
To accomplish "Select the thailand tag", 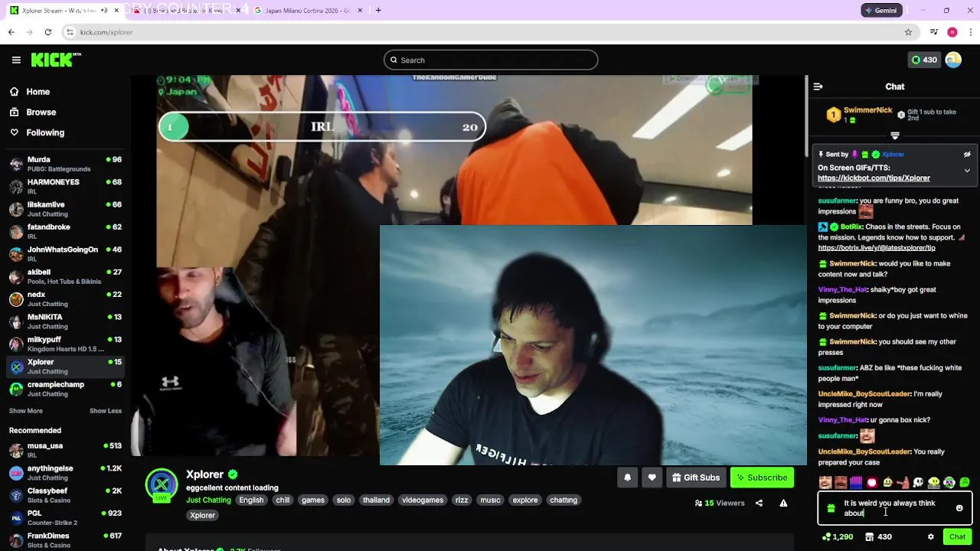I will coord(376,500).
